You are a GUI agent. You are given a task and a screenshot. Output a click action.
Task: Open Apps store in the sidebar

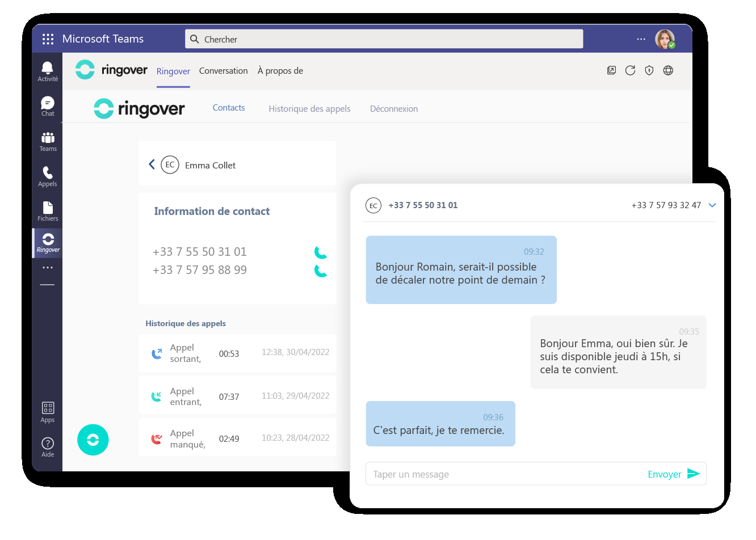(x=48, y=412)
